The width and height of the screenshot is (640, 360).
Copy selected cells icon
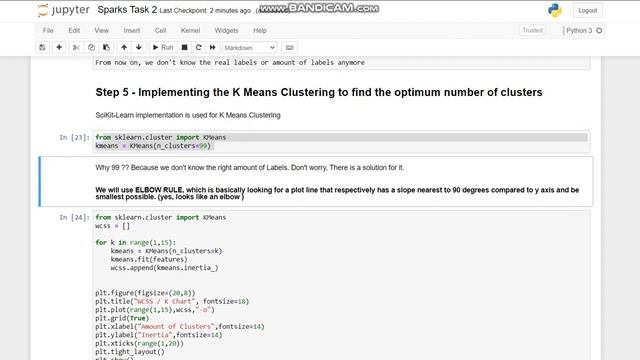click(x=91, y=47)
